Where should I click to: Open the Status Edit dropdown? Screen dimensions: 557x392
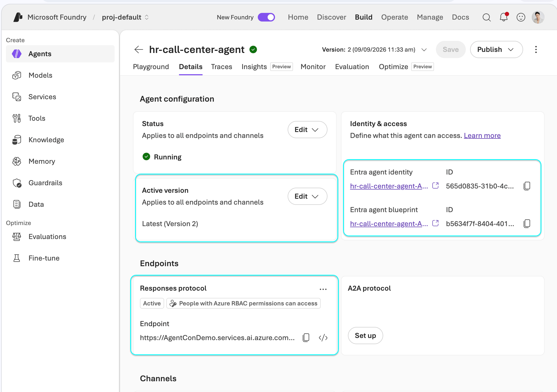point(307,130)
